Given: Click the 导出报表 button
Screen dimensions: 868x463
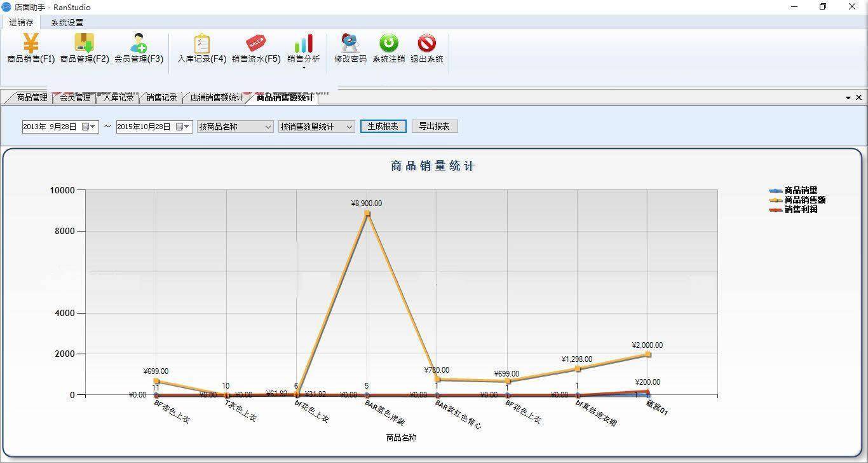Looking at the screenshot, I should [x=435, y=126].
